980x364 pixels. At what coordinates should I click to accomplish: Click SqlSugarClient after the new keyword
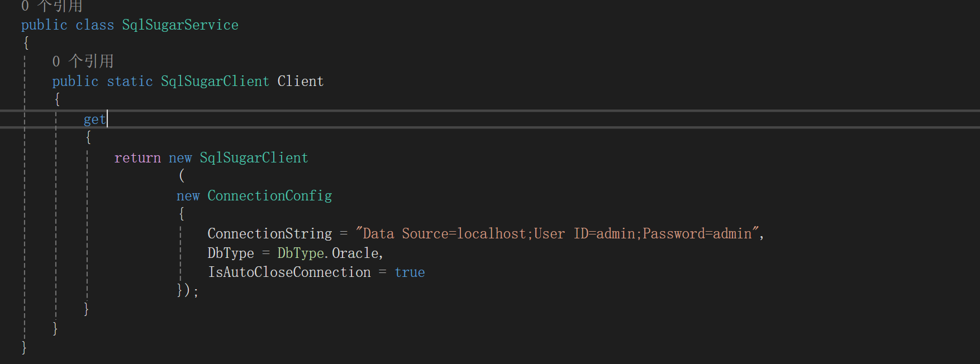pyautogui.click(x=254, y=158)
